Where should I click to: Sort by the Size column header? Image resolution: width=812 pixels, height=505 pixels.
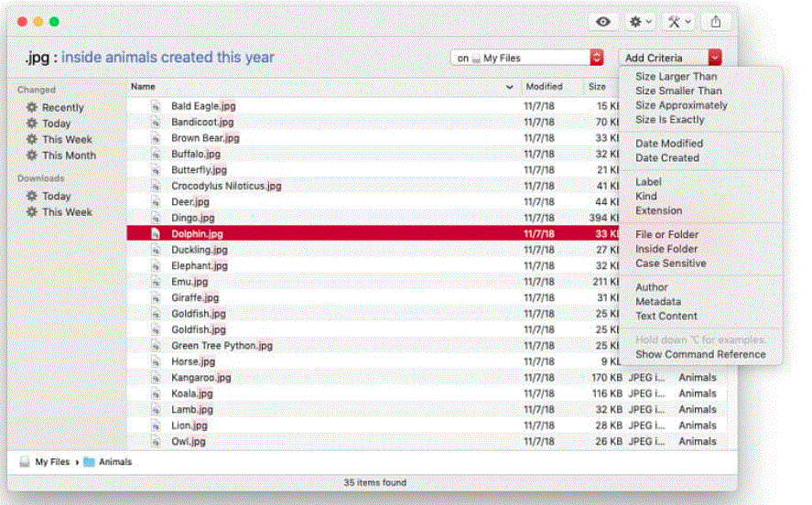(597, 87)
